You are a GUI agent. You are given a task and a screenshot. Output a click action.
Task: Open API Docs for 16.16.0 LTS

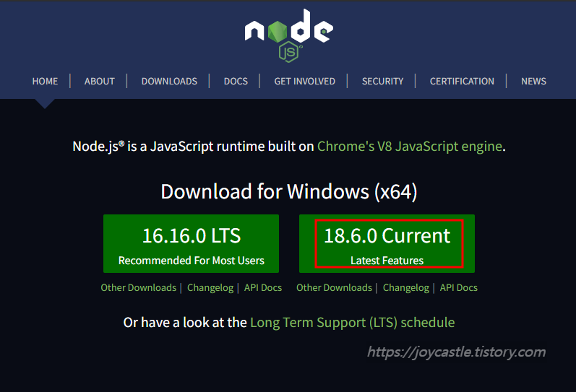263,288
